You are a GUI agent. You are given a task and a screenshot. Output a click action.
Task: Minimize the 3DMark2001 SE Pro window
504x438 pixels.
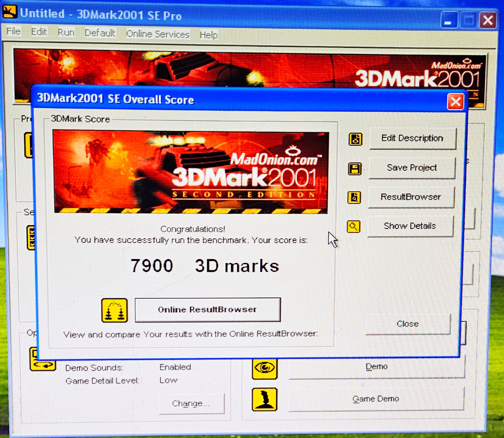click(449, 20)
